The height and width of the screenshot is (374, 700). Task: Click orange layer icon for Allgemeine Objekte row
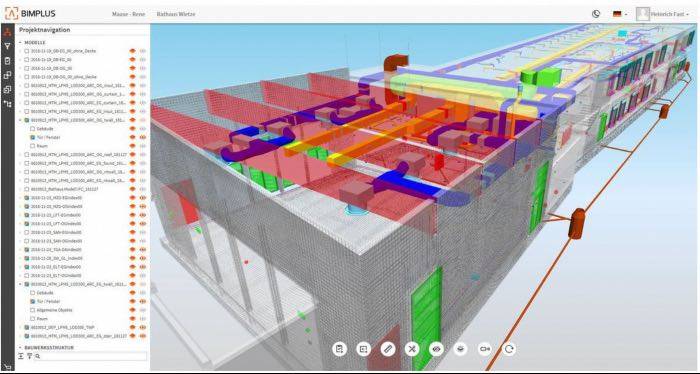click(x=133, y=310)
